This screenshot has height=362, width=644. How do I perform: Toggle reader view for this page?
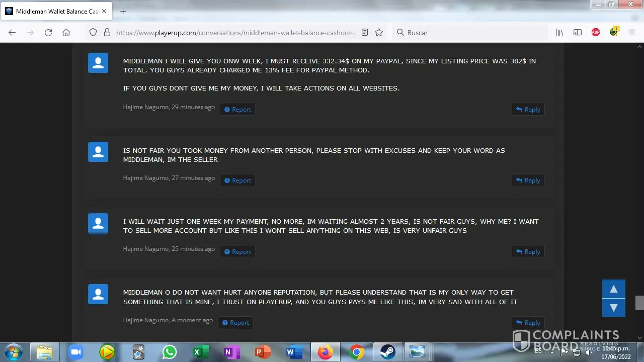365,32
